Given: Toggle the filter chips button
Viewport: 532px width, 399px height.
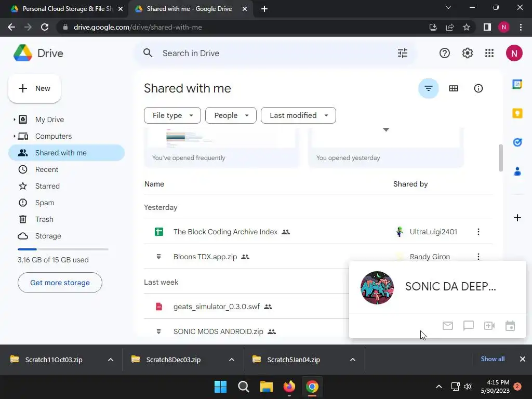Looking at the screenshot, I should [x=428, y=88].
